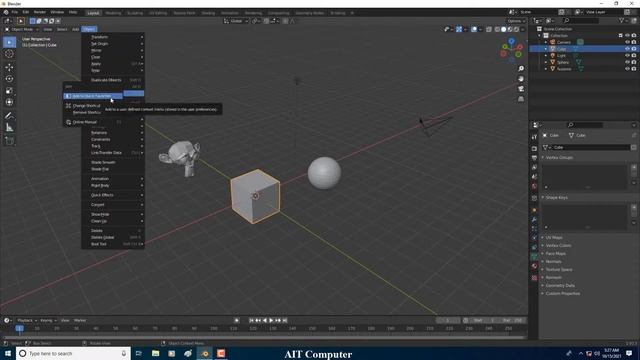The height and width of the screenshot is (360, 640).
Task: Collapse the Collection tree arrow
Action: click(x=540, y=36)
